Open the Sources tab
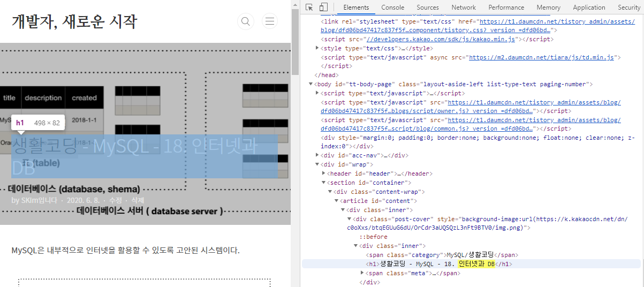The image size is (644, 287). [x=428, y=7]
